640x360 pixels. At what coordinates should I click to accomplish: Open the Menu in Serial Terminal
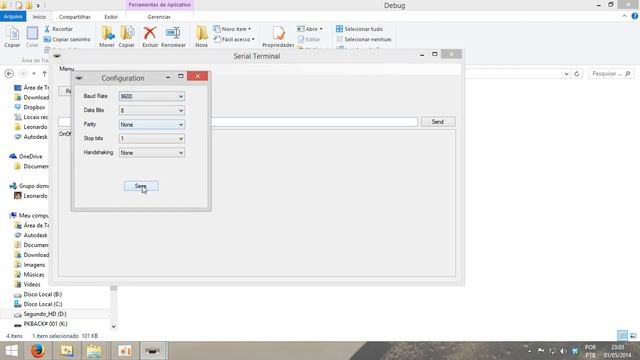[67, 69]
